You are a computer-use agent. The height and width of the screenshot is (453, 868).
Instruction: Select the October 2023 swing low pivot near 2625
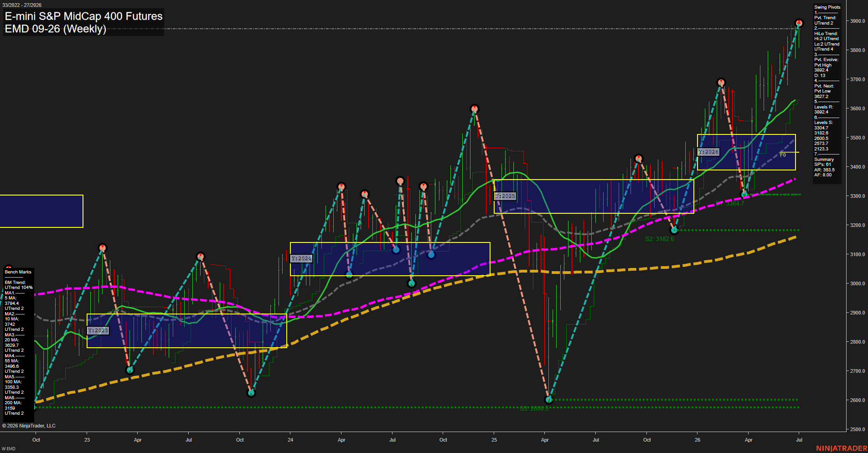251,392
